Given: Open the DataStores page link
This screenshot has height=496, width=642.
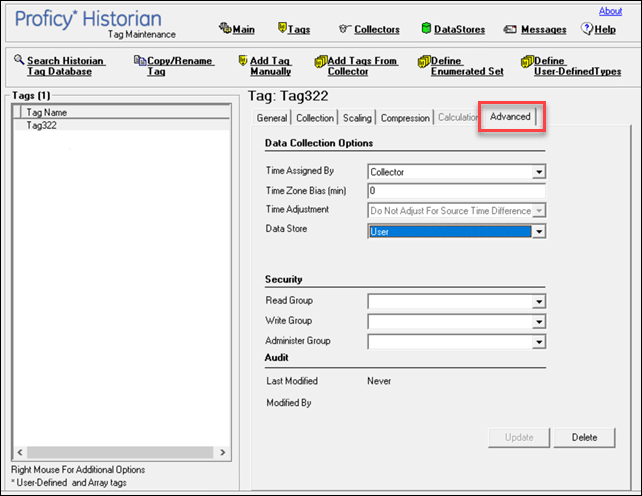Looking at the screenshot, I should pos(459,29).
